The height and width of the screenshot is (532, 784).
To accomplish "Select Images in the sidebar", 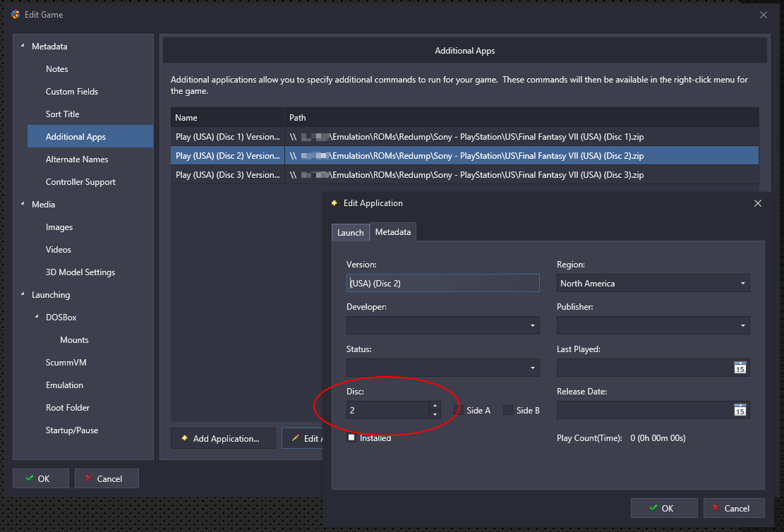I will click(59, 227).
